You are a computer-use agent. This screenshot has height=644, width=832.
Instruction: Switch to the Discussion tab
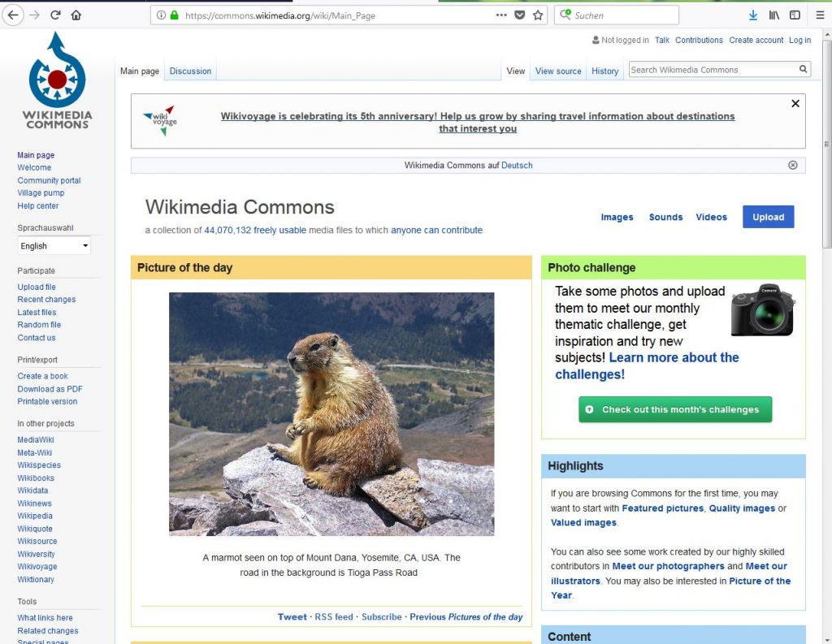190,71
